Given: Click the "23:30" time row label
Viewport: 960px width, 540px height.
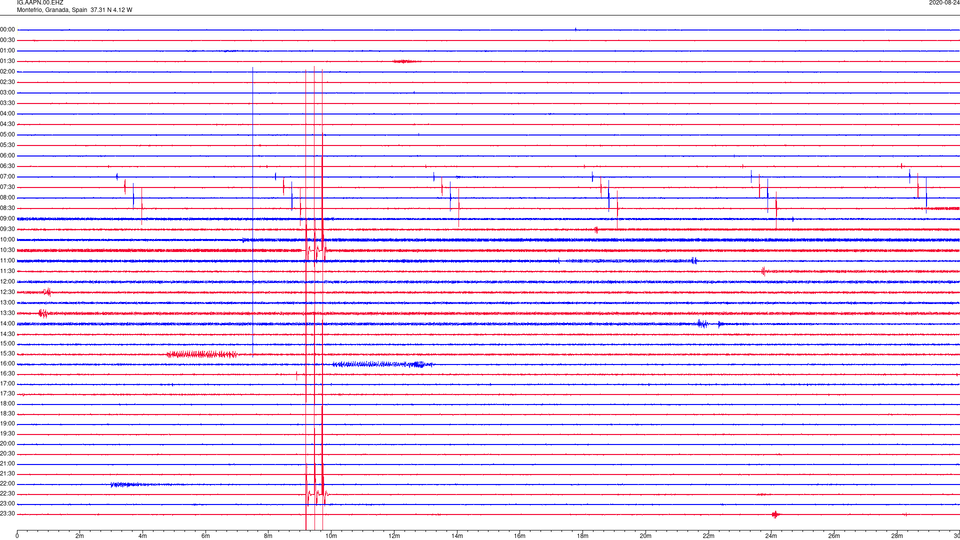Looking at the screenshot, I should tap(8, 514).
